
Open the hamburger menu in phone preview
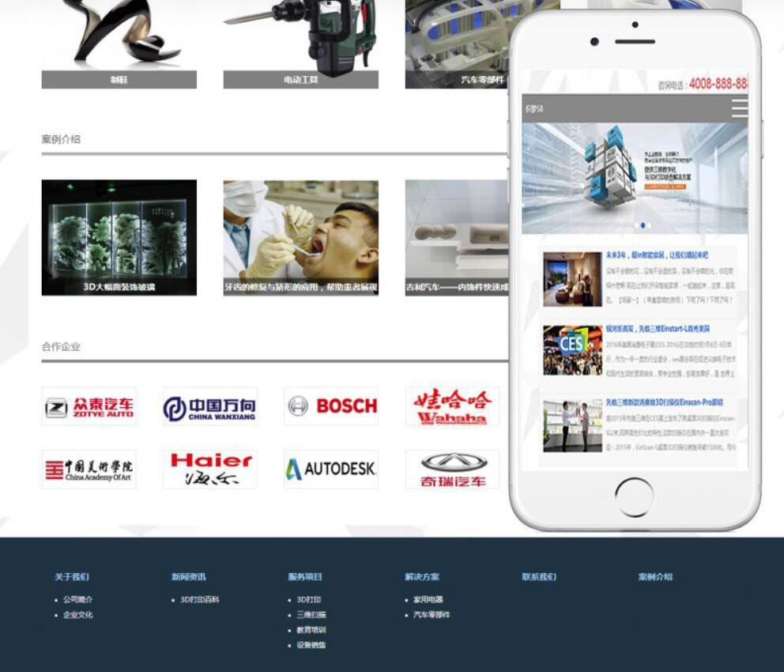tap(738, 108)
